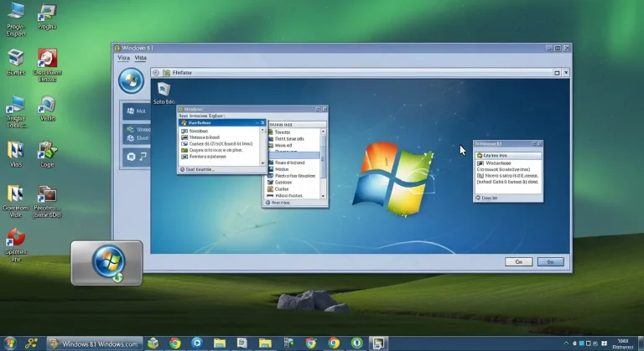644x351 pixels.
Task: Open the 'Vias' desktop icon
Action: 16,154
